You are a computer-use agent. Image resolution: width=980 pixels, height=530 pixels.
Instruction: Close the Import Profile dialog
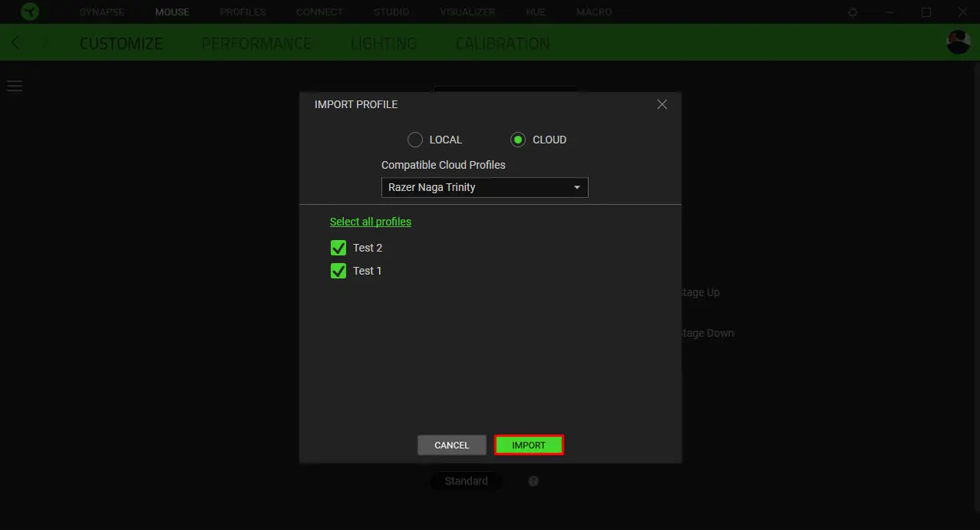(x=662, y=104)
